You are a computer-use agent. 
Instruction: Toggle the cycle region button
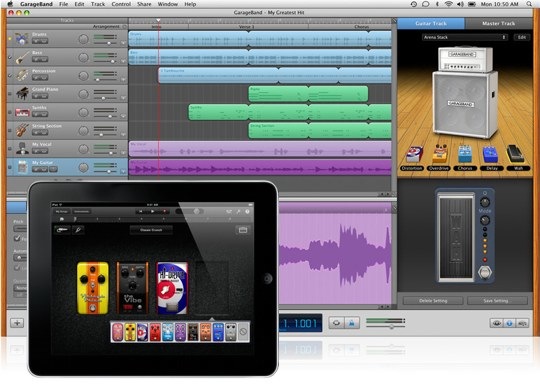click(336, 323)
